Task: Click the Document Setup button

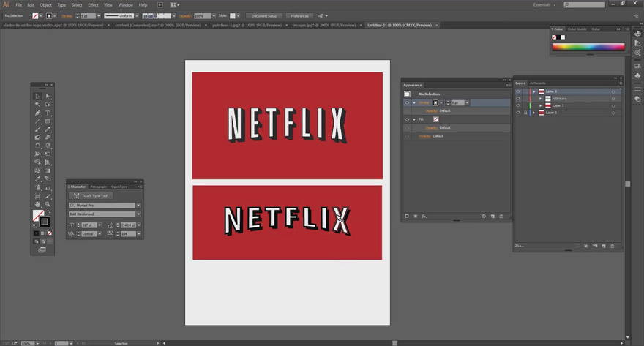Action: click(x=264, y=16)
